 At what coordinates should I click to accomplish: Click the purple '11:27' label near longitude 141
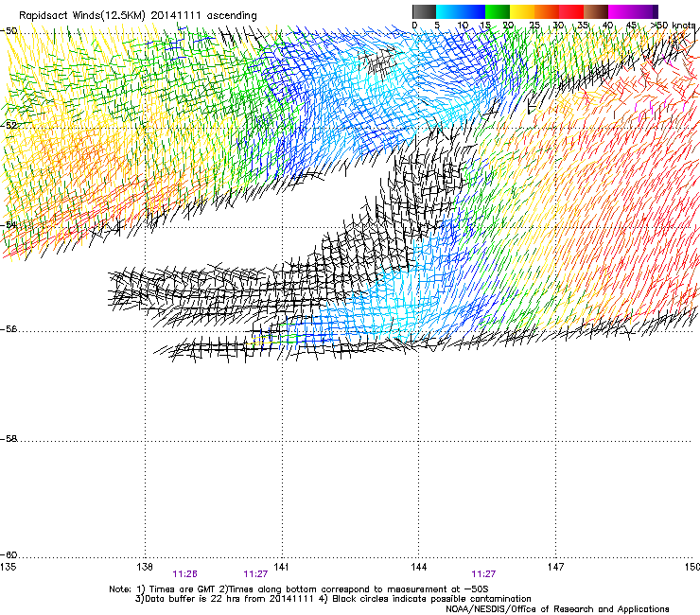pos(255,574)
